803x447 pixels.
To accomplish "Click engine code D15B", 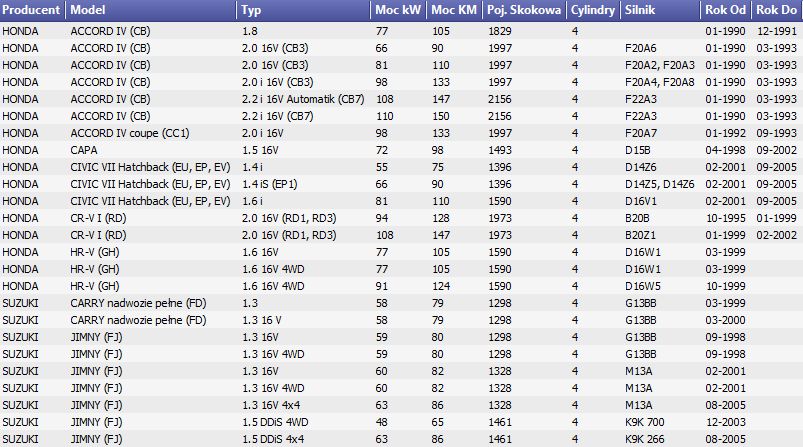I will (x=638, y=150).
